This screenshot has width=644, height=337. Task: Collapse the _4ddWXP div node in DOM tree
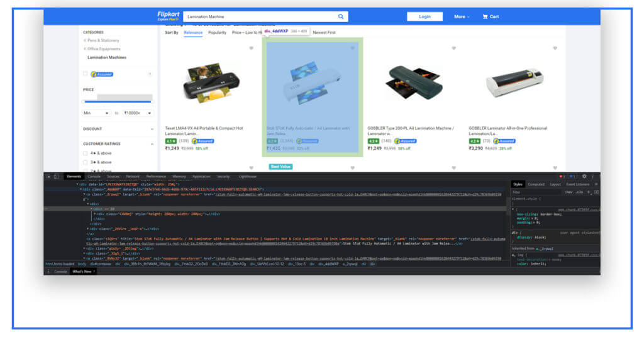tap(80, 190)
